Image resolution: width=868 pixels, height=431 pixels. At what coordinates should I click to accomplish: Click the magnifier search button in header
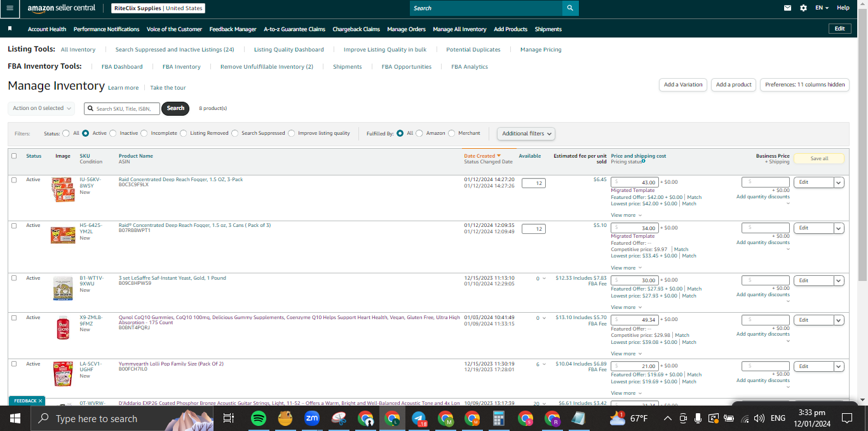point(570,8)
